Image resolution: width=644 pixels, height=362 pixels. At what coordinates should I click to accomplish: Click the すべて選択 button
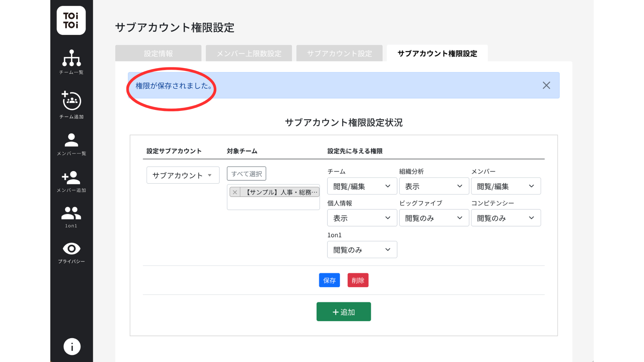click(x=247, y=174)
